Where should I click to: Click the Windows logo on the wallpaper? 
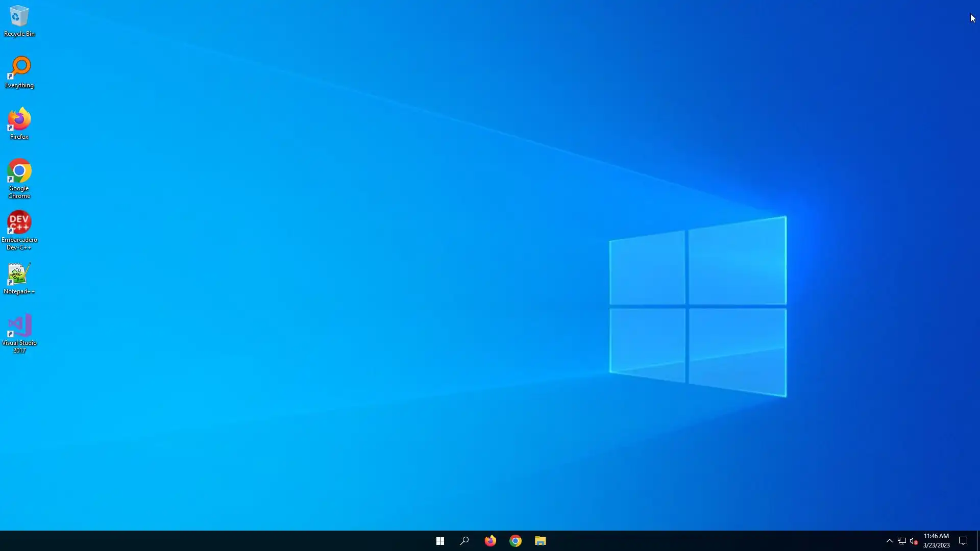click(698, 306)
